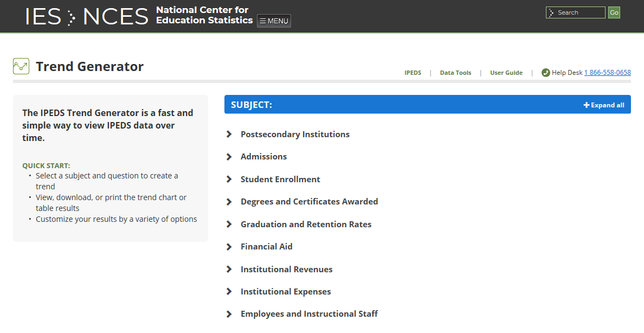
Task: Select the Student Enrollment subject label
Action: coord(280,179)
